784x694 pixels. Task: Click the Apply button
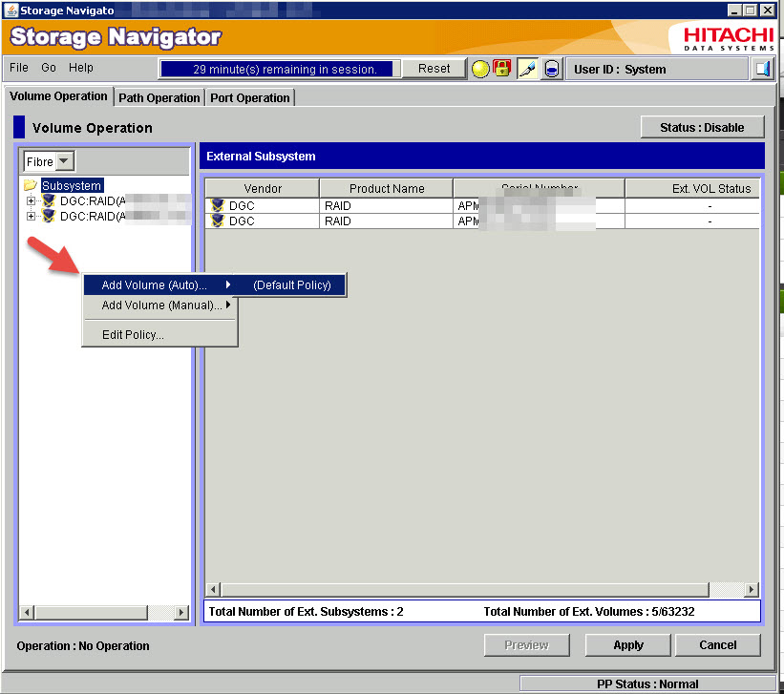tap(628, 645)
